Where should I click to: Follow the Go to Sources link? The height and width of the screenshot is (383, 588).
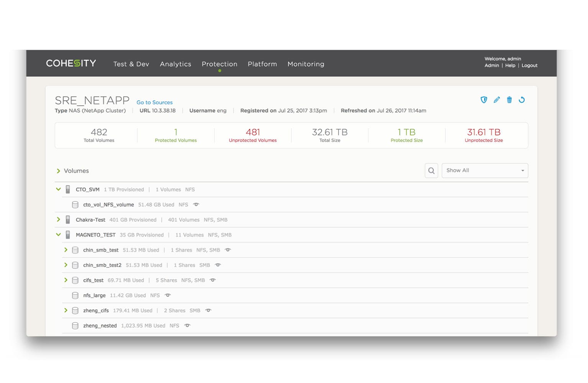click(x=154, y=102)
